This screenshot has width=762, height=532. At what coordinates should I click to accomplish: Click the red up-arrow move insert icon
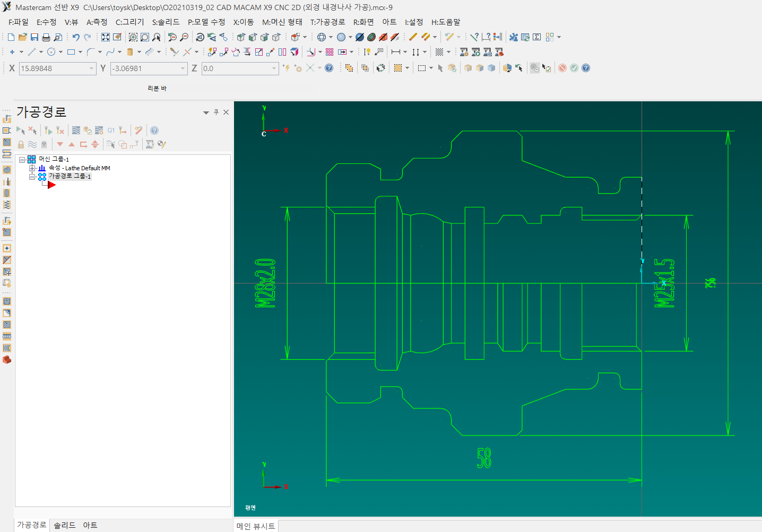tap(72, 144)
